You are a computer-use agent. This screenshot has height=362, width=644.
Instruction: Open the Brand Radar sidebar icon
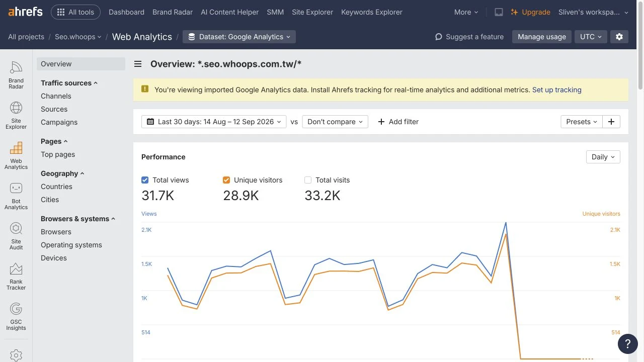pyautogui.click(x=16, y=75)
